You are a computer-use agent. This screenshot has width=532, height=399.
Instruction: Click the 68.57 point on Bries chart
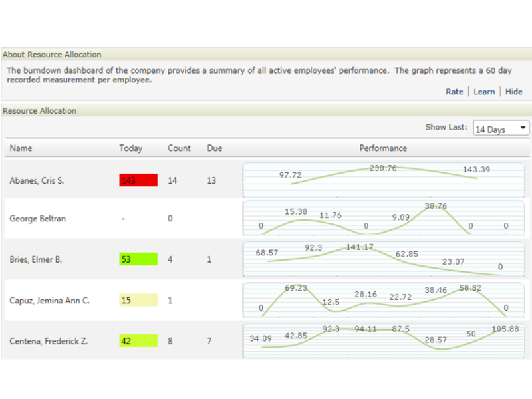[267, 253]
